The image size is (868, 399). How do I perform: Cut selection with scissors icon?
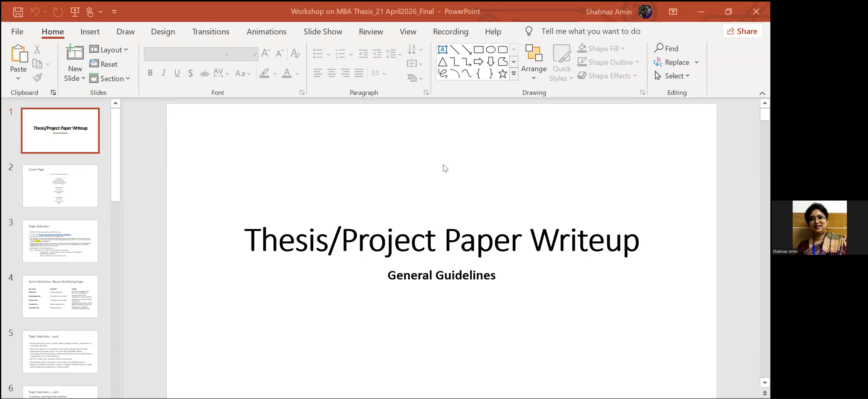(37, 49)
